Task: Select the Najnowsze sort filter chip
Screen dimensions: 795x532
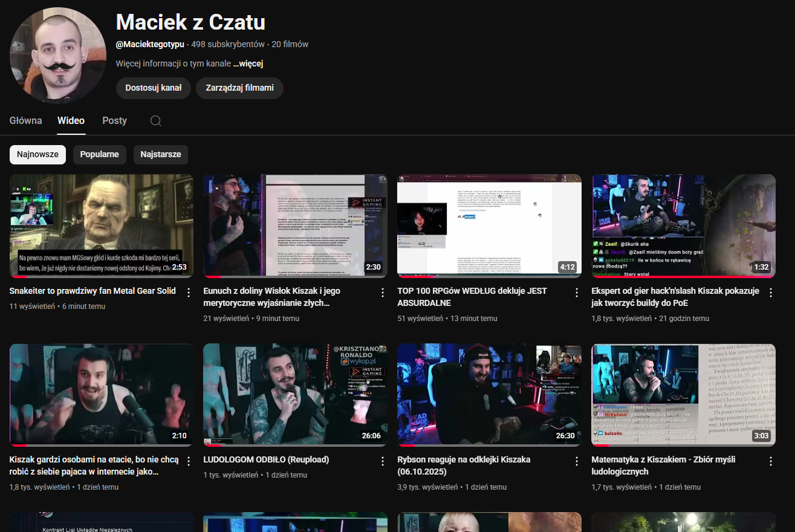Action: tap(37, 154)
